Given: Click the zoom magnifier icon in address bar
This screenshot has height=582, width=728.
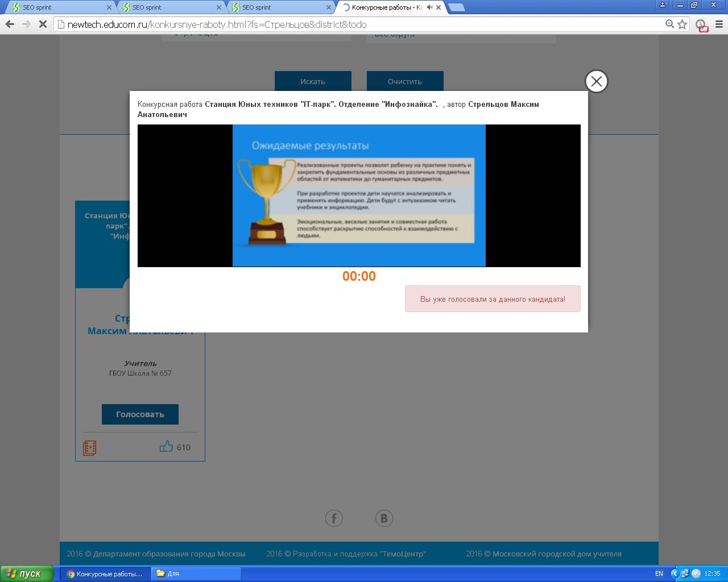Looking at the screenshot, I should (x=670, y=24).
